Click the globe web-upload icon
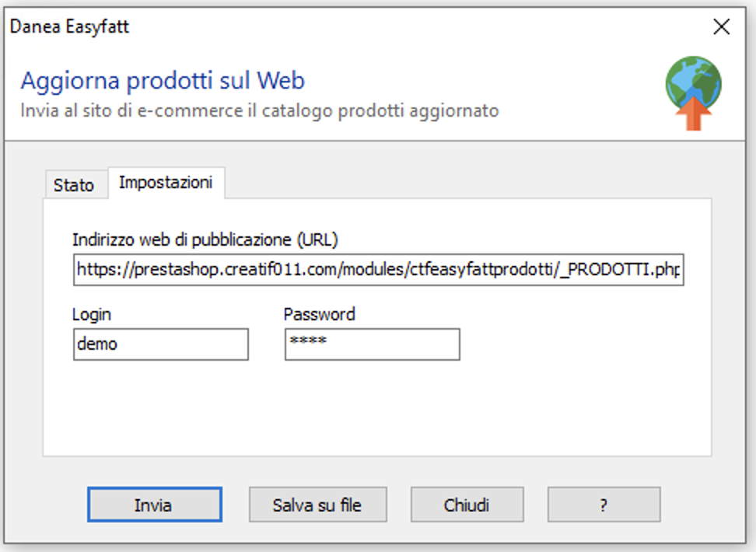 tap(693, 93)
